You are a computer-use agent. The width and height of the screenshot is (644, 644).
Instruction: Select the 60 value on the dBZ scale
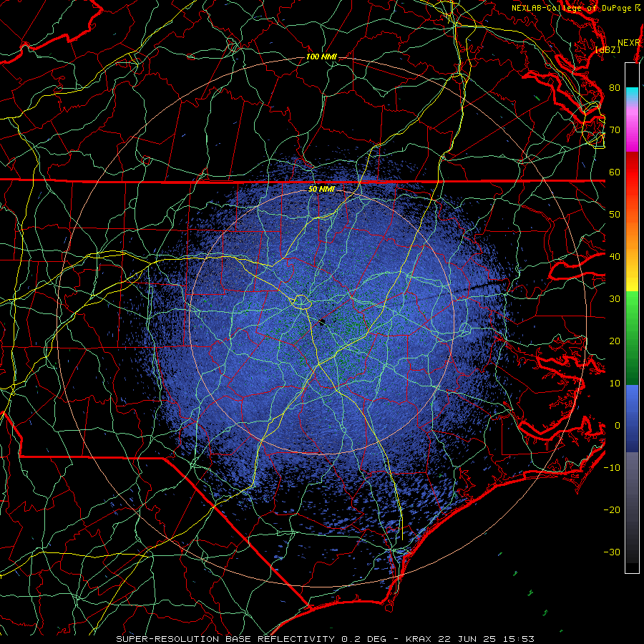pos(615,172)
